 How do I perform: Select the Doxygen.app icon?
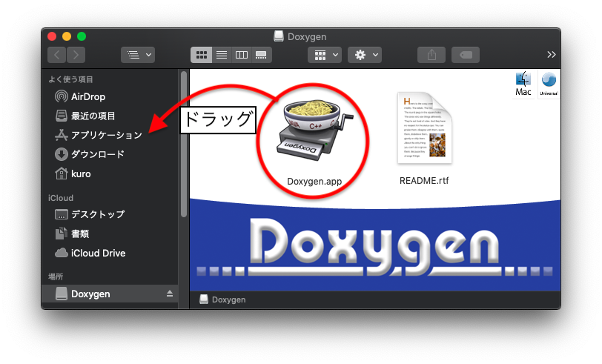[x=314, y=130]
